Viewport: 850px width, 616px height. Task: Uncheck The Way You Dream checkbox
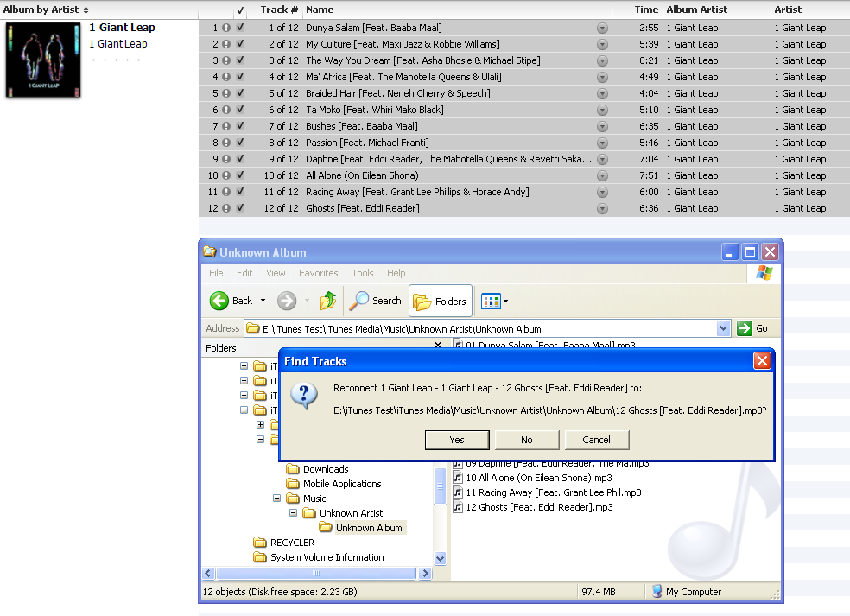tap(240, 60)
